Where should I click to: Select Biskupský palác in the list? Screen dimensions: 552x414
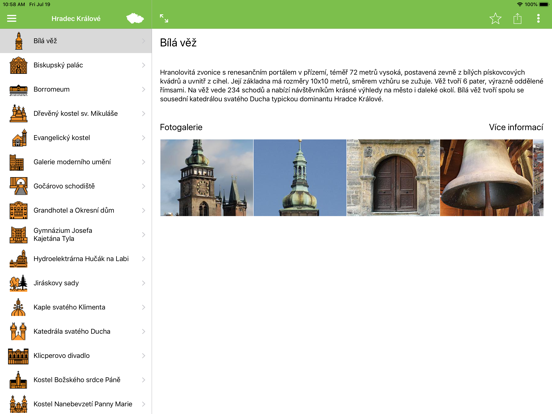76,65
